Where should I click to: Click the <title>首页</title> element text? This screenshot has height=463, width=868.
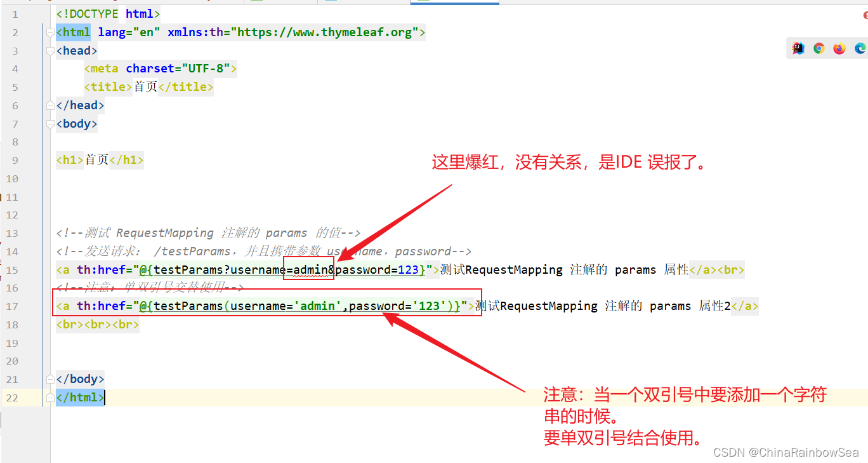[148, 87]
